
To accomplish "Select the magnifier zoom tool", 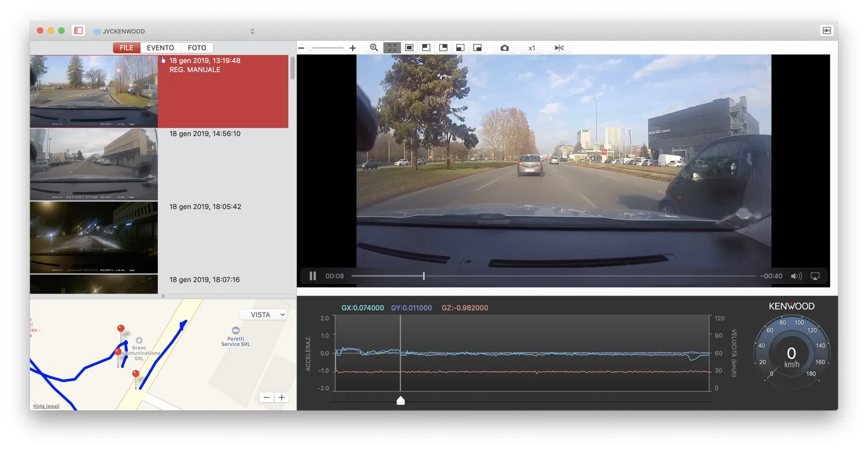I will click(x=374, y=48).
